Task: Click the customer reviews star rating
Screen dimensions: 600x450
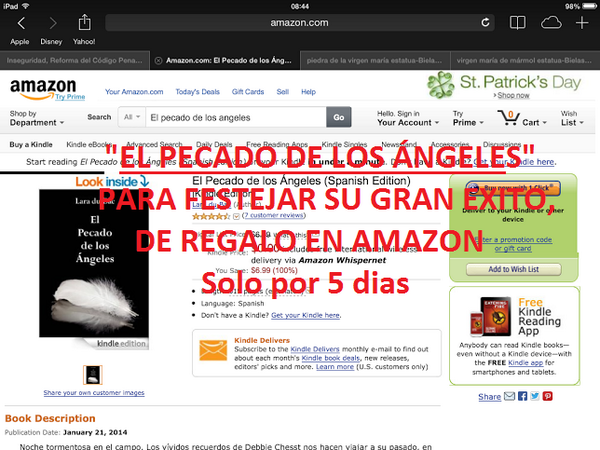Action: click(x=210, y=216)
